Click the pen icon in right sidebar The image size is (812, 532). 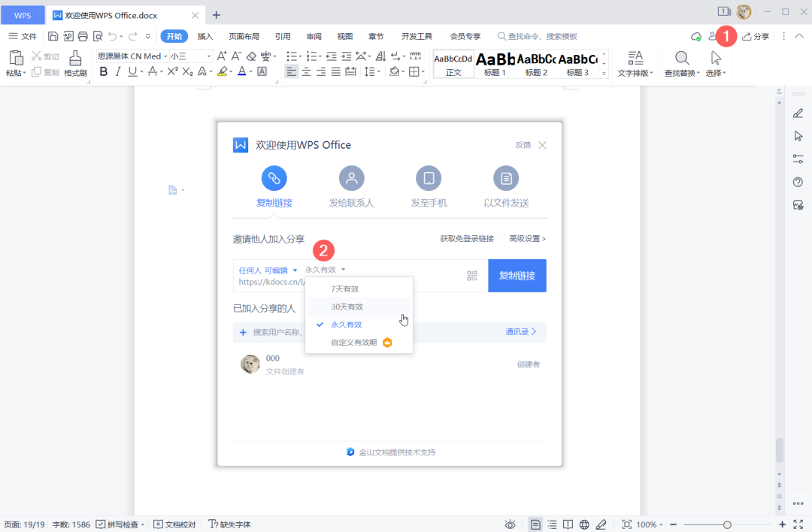(x=798, y=113)
